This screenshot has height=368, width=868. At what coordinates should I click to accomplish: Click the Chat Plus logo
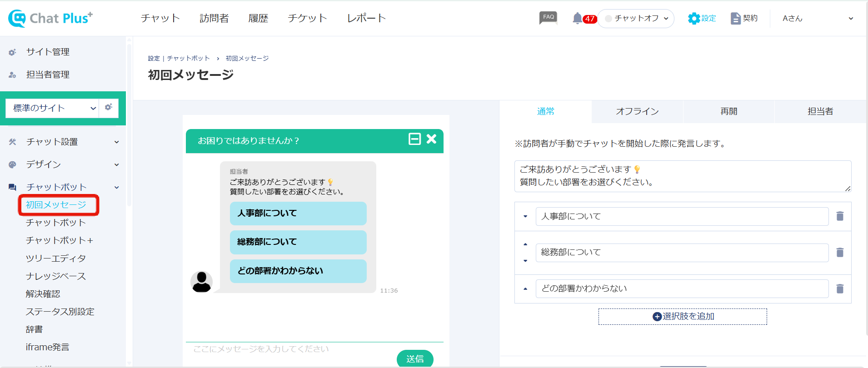(50, 18)
